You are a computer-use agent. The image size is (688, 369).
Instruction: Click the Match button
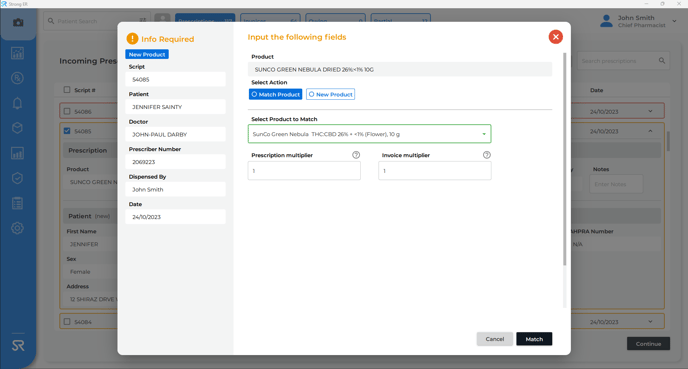click(534, 339)
